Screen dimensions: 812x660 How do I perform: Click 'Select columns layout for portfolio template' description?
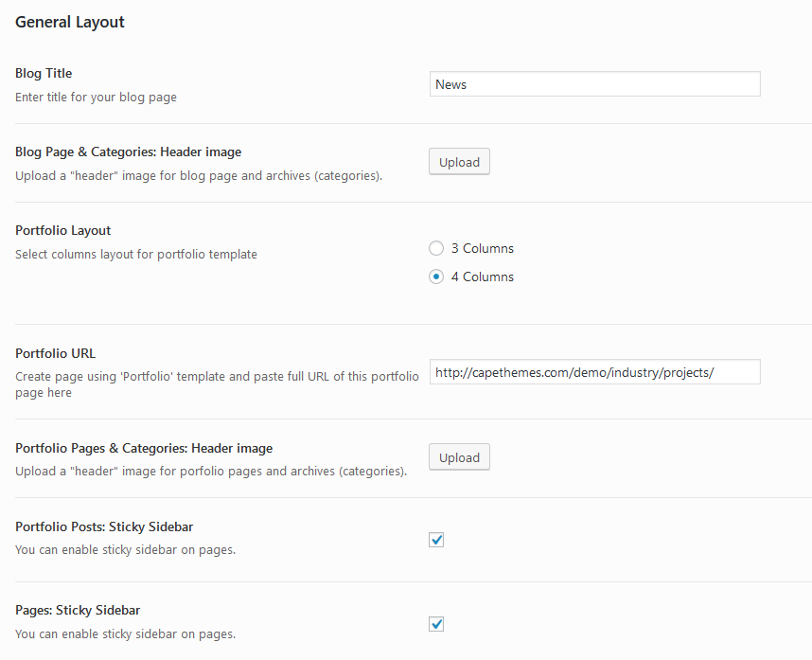pos(136,254)
